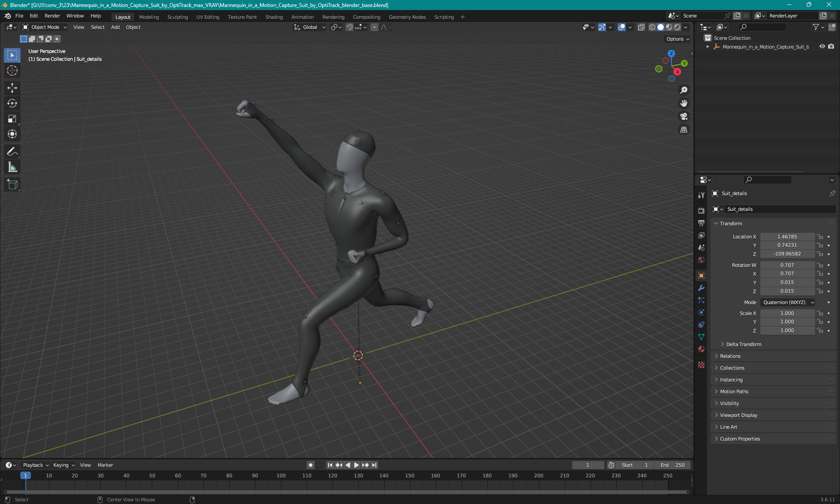Open the Material properties tab
Viewport: 840px width, 504px height.
pos(701,349)
